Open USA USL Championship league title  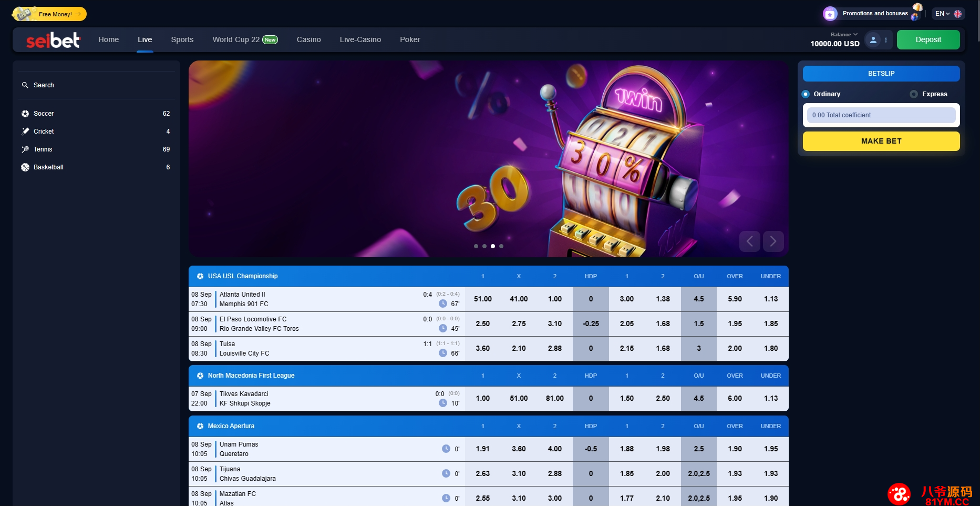coord(243,276)
